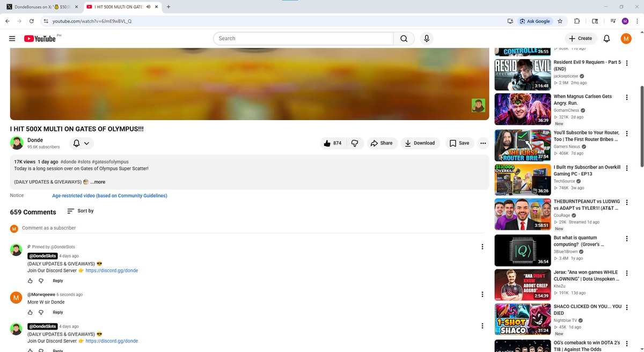
Task: Click Ask Google button in address bar
Action: pyautogui.click(x=535, y=21)
